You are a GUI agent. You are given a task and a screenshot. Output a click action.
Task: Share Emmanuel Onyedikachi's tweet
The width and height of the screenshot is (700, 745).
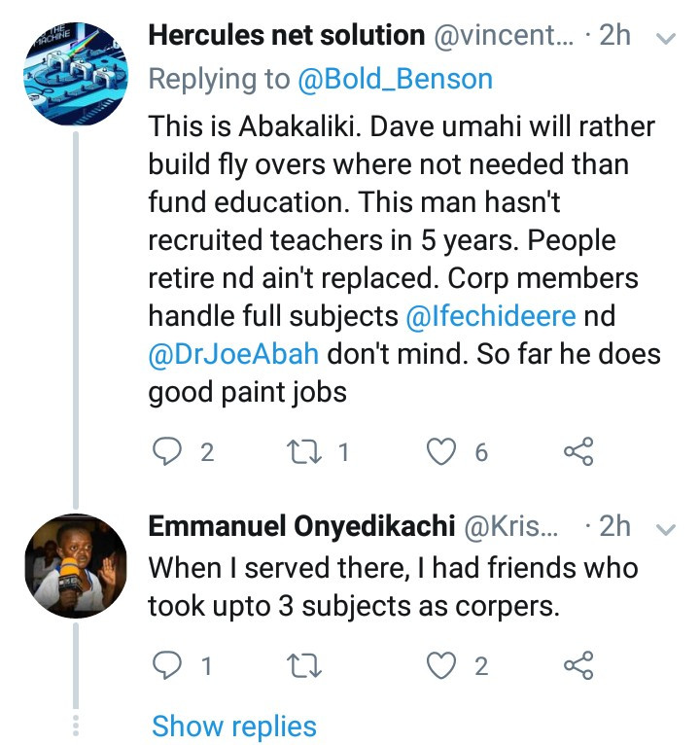pyautogui.click(x=578, y=666)
